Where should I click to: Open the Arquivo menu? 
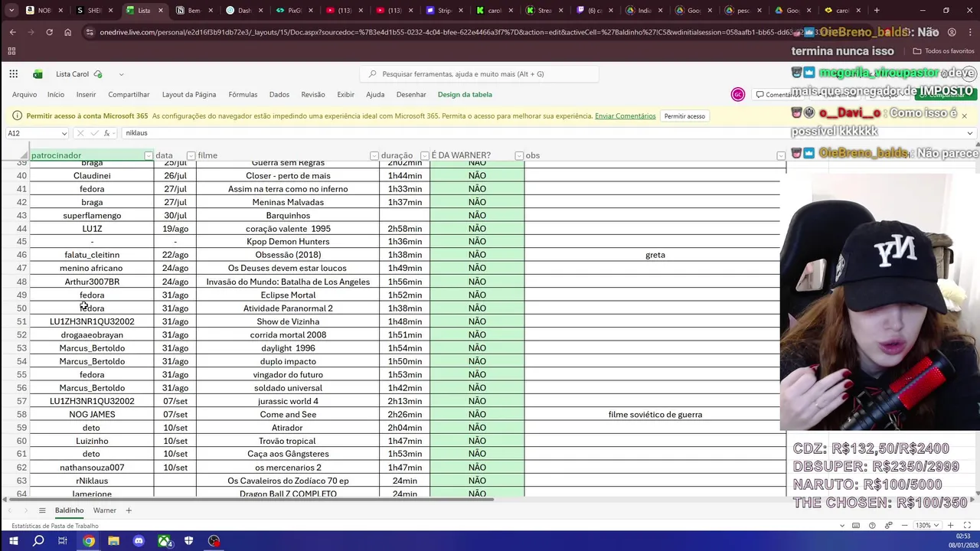pos(24,94)
